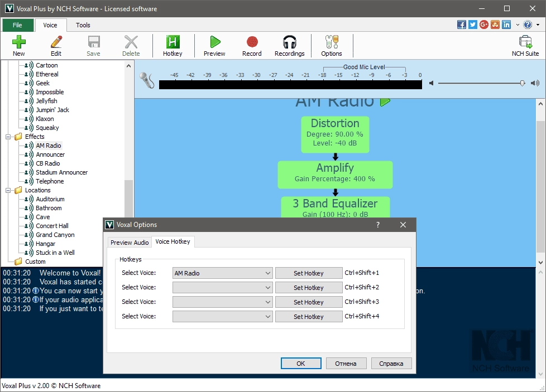This screenshot has width=546, height=392.
Task: Open the Hotkey toolbar tool
Action: pos(173,46)
